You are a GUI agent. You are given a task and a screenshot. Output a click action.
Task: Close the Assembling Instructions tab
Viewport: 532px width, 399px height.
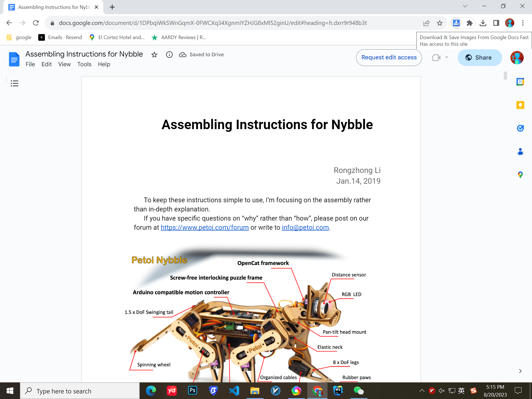pyautogui.click(x=96, y=7)
